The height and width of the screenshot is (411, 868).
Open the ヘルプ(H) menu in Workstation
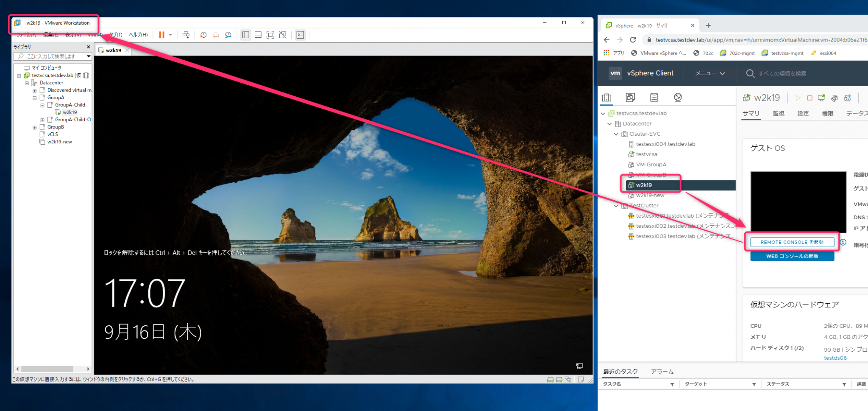pos(138,35)
